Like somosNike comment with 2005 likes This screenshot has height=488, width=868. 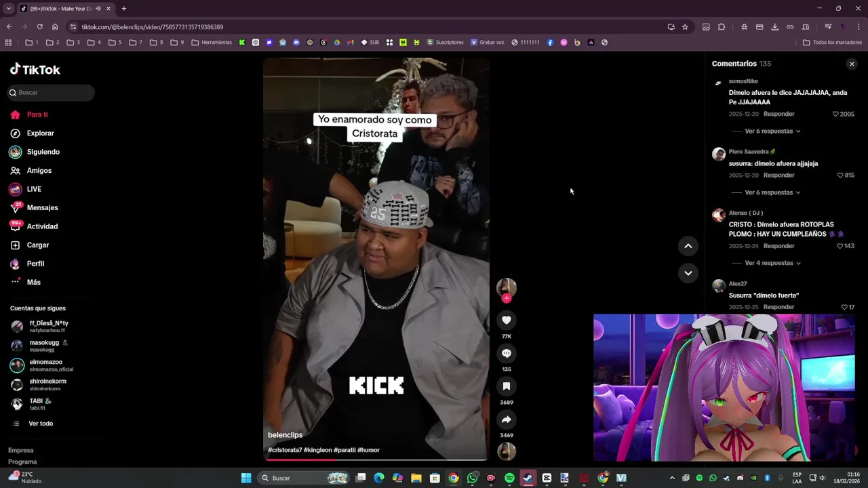click(835, 115)
